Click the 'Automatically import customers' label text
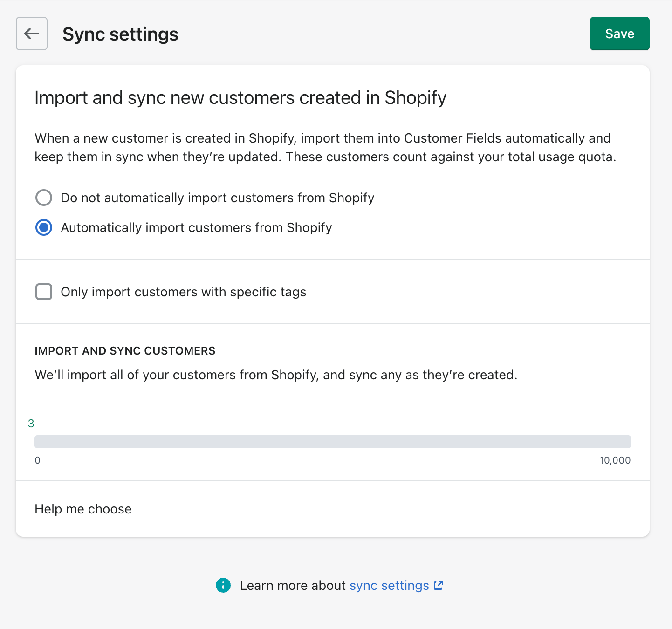This screenshot has width=672, height=629. 196,227
